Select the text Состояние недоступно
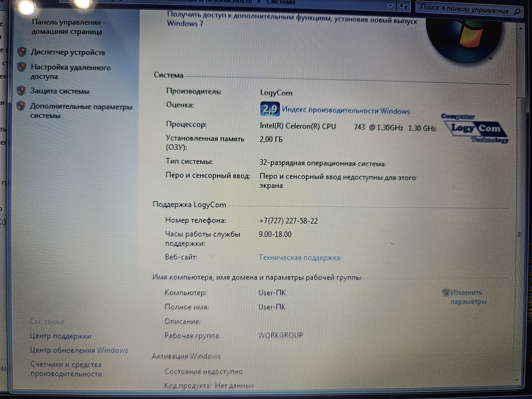532x399 pixels. (204, 371)
